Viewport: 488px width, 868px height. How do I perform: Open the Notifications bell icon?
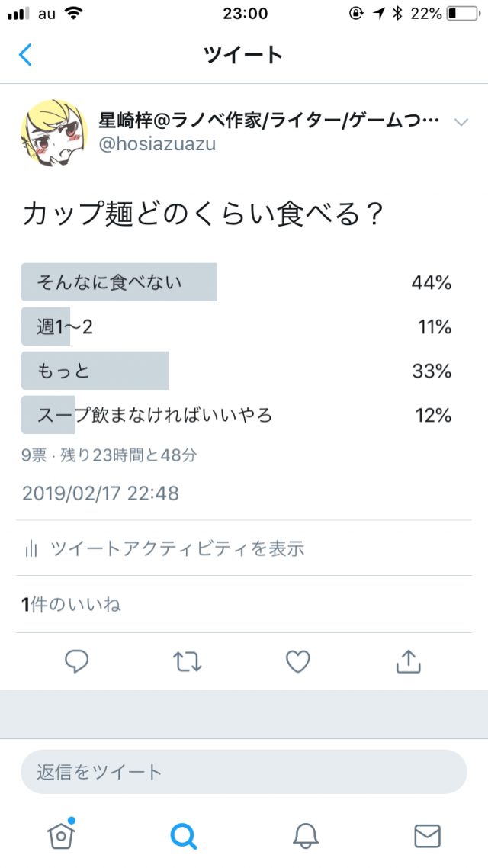pos(305,836)
